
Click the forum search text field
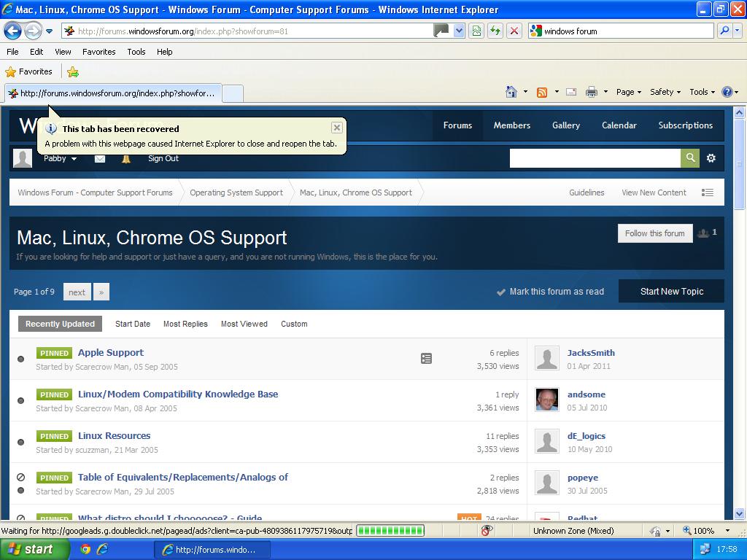coord(595,158)
